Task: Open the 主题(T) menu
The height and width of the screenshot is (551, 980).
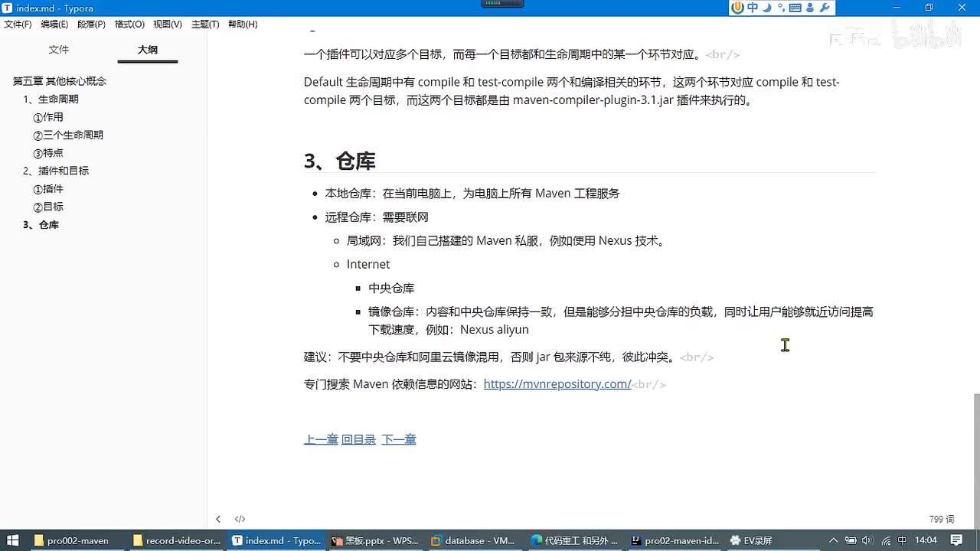Action: pos(205,24)
